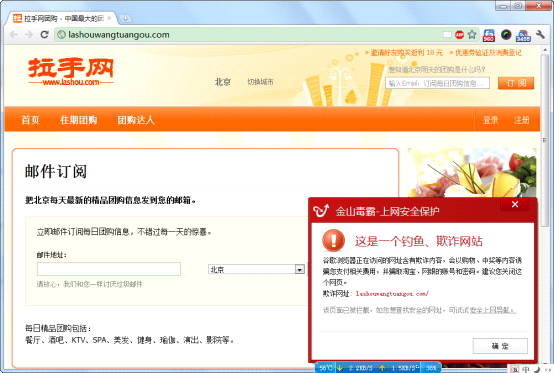The width and height of the screenshot is (554, 373).
Task: Click the forward navigation arrow
Action: coord(29,35)
